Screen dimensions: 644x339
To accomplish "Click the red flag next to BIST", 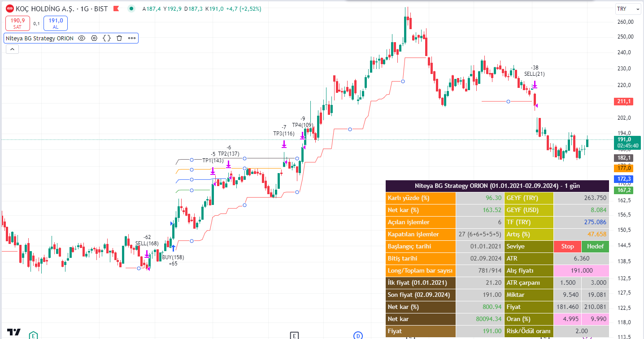I will coord(116,9).
